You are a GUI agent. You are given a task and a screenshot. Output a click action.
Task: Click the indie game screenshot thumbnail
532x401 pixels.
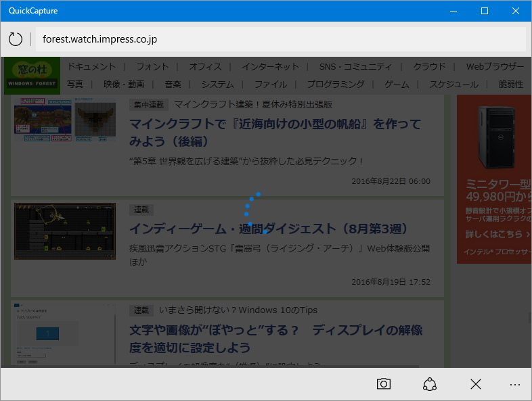pos(65,231)
